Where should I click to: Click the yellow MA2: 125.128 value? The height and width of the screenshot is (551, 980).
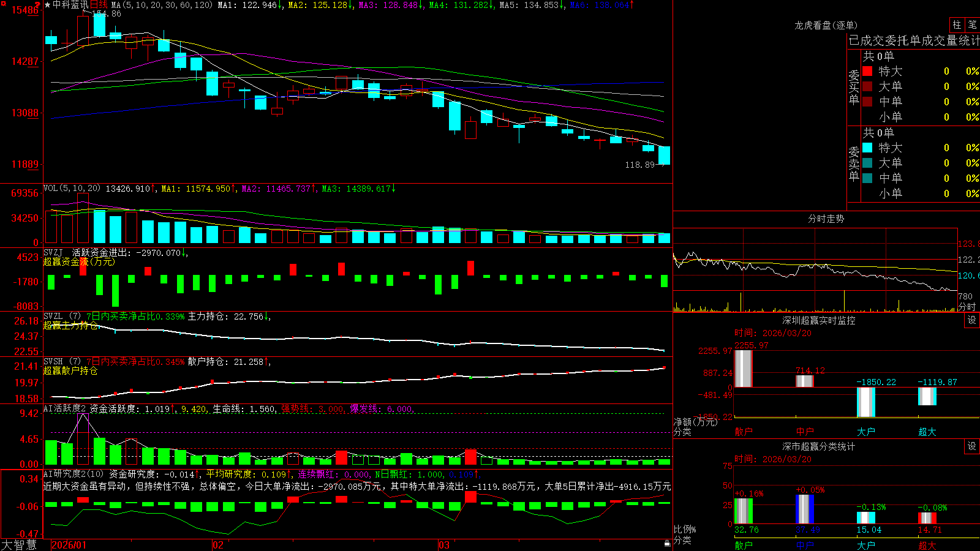coord(320,5)
